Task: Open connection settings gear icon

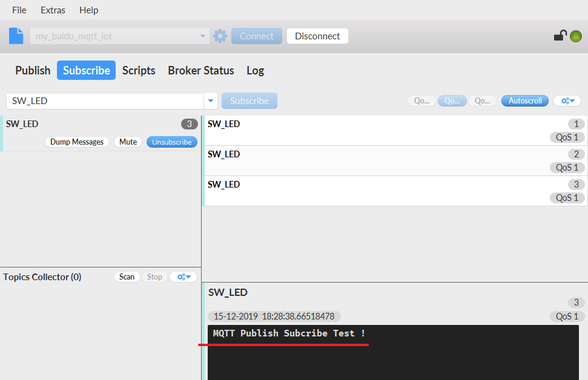Action: pos(220,36)
